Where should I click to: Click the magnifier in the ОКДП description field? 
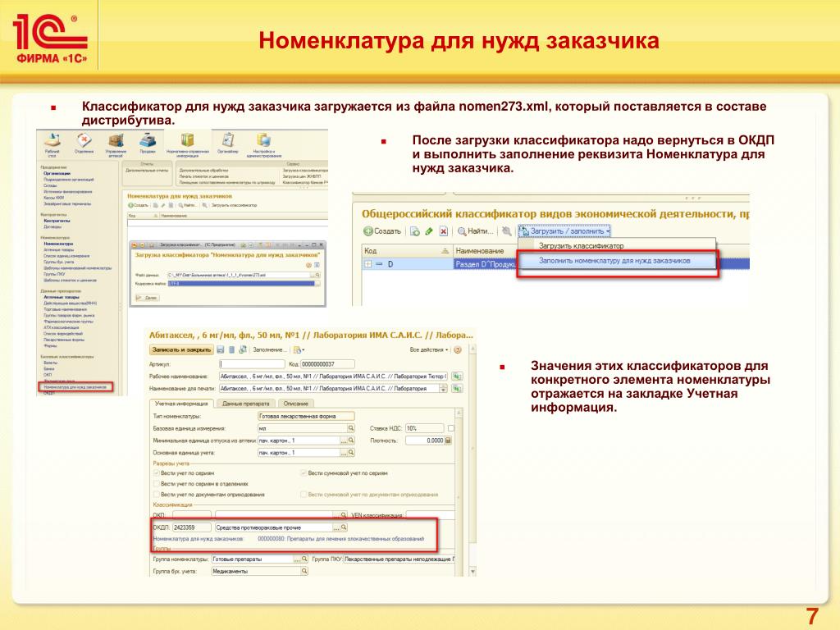(344, 527)
